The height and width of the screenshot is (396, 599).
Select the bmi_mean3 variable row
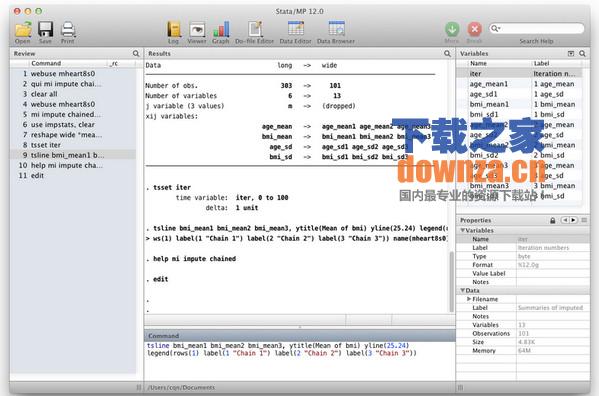(x=520, y=186)
